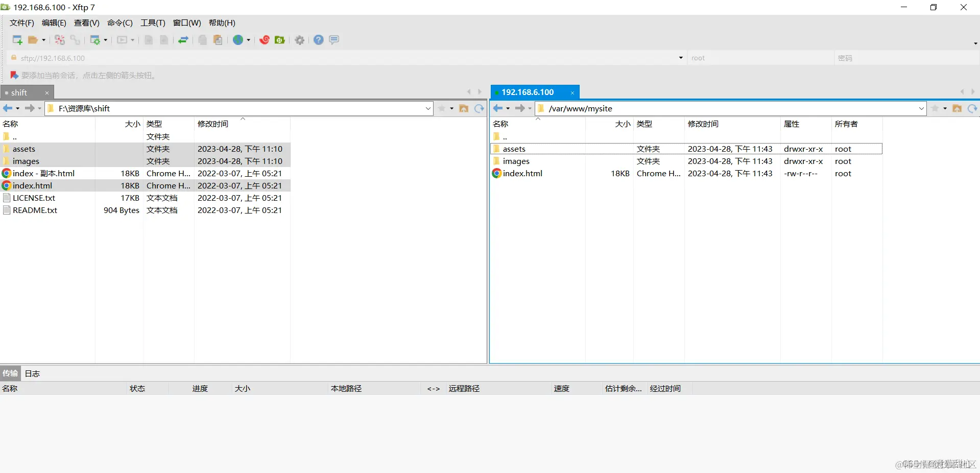
Task: Go forward in remote pane
Action: point(520,108)
